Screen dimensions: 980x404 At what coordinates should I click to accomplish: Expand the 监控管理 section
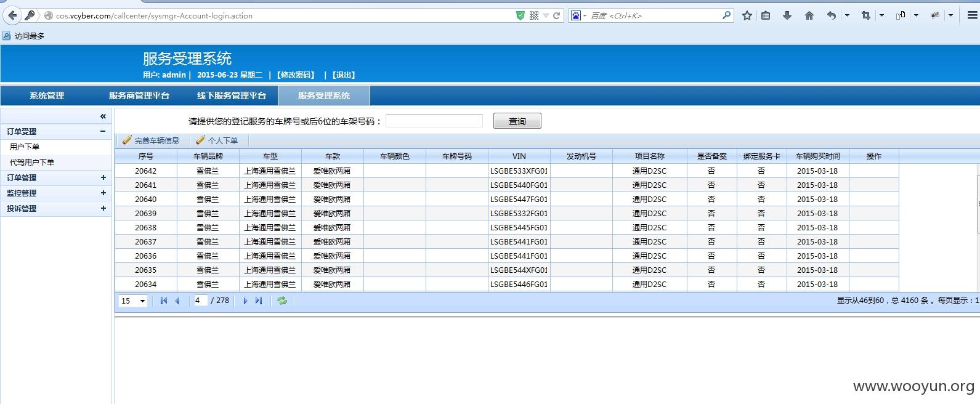tap(103, 193)
